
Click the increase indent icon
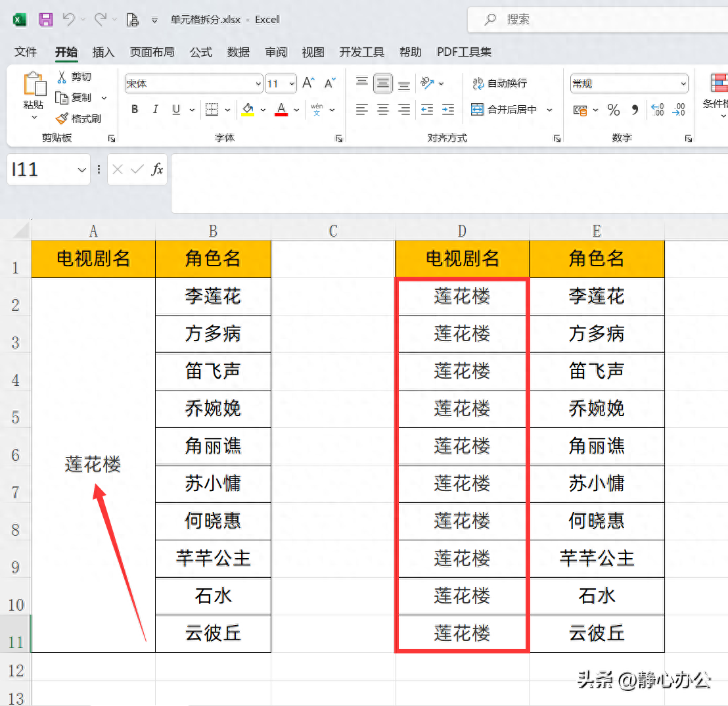(448, 110)
